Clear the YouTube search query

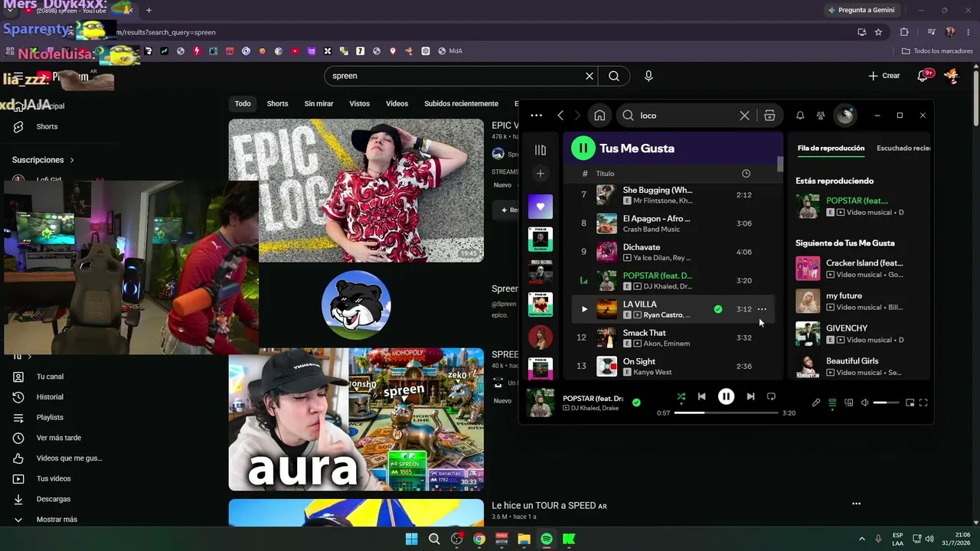(x=589, y=76)
